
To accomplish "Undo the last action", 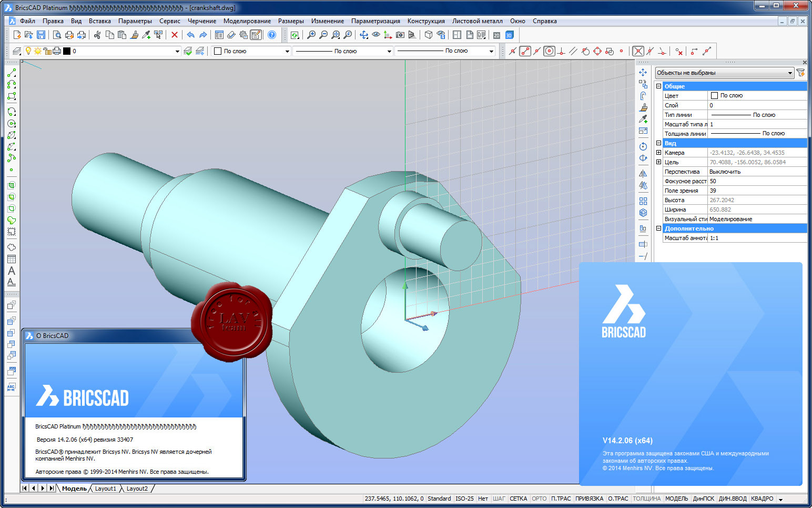I will [x=190, y=35].
